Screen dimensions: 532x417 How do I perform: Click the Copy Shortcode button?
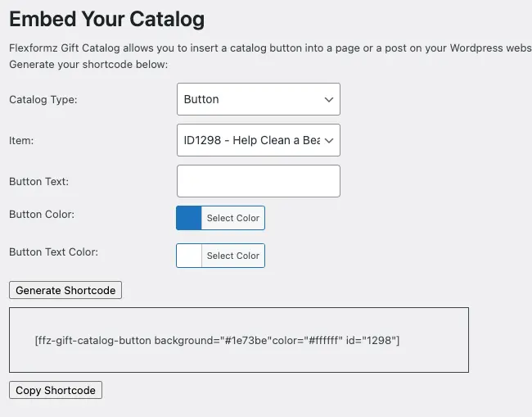coord(56,390)
